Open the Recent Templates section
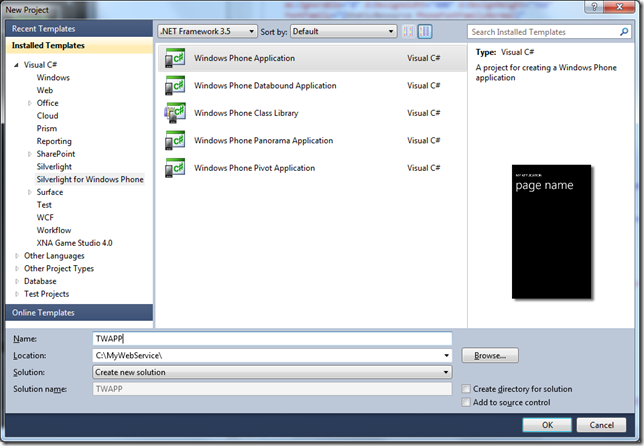 coord(79,29)
